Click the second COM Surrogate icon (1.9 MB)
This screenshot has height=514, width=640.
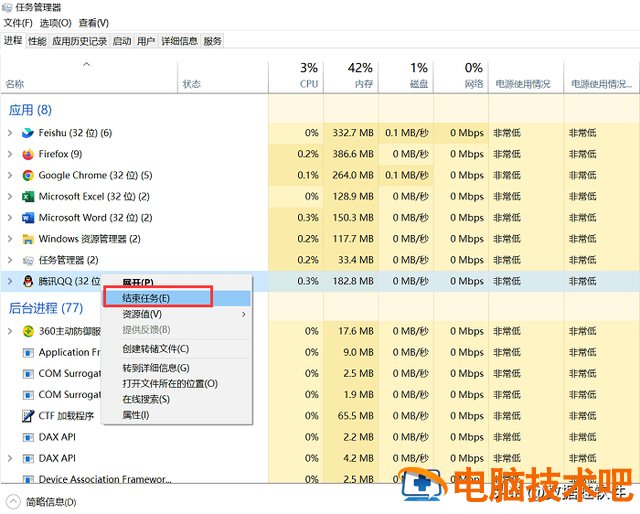(x=28, y=395)
